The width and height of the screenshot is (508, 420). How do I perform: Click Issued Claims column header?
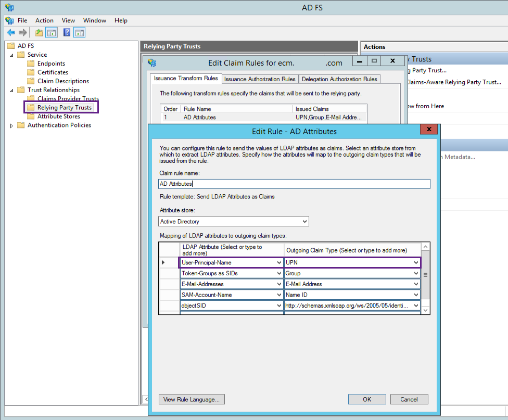tap(329, 109)
